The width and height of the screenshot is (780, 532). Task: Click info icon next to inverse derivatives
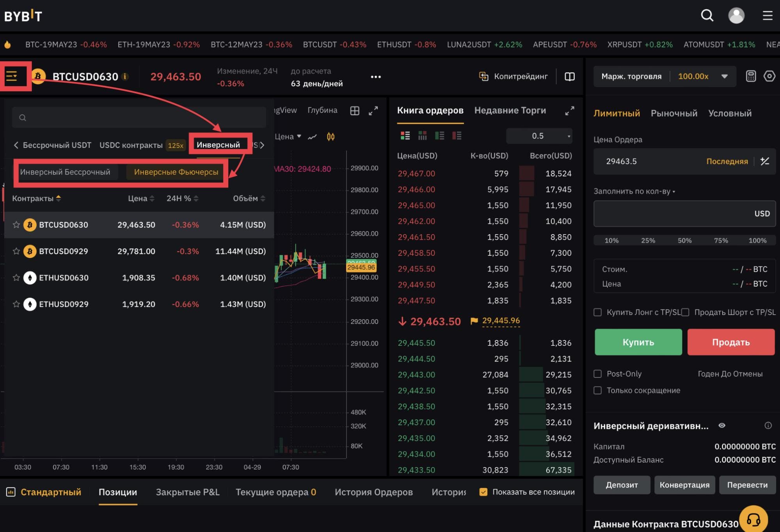pos(768,425)
